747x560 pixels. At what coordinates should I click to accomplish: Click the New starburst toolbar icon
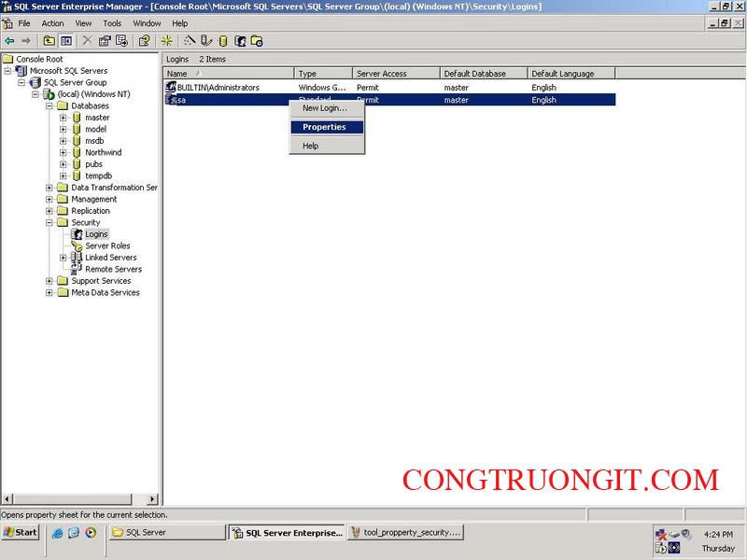click(x=166, y=41)
